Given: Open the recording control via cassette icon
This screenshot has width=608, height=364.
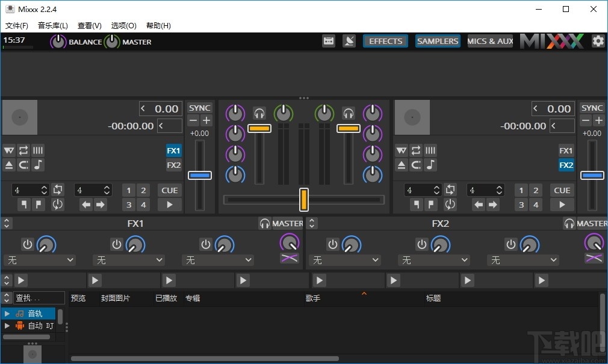Looking at the screenshot, I should (x=329, y=41).
